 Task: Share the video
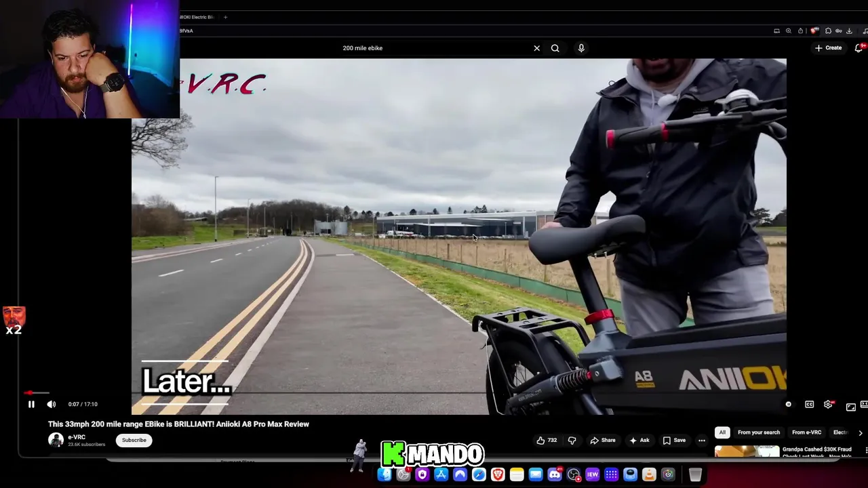(x=603, y=441)
